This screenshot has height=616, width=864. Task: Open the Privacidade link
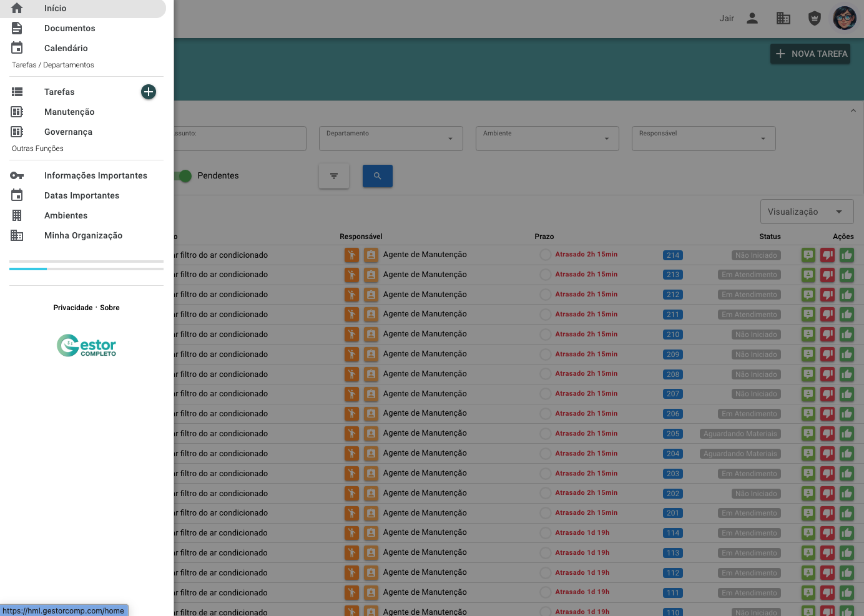pyautogui.click(x=72, y=308)
